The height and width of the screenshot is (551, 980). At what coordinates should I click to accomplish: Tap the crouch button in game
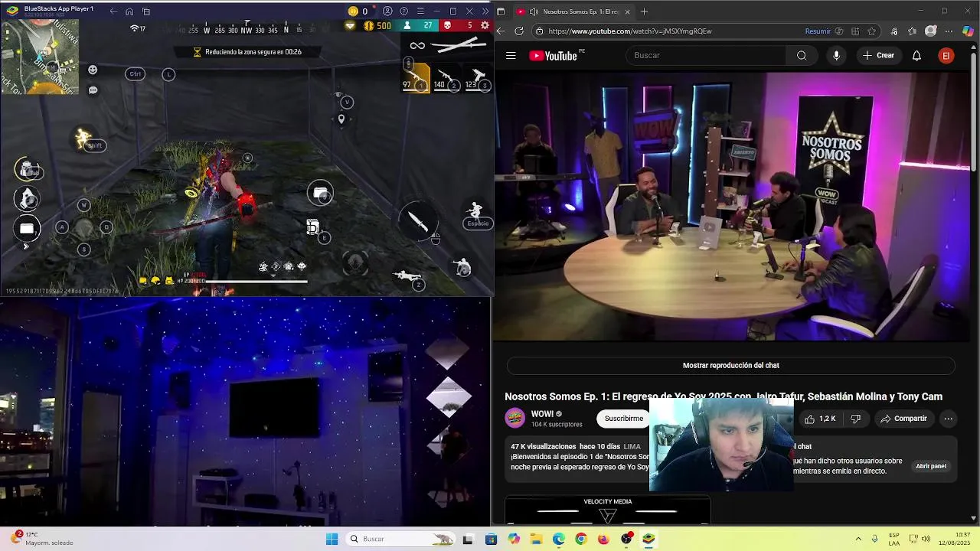[462, 266]
